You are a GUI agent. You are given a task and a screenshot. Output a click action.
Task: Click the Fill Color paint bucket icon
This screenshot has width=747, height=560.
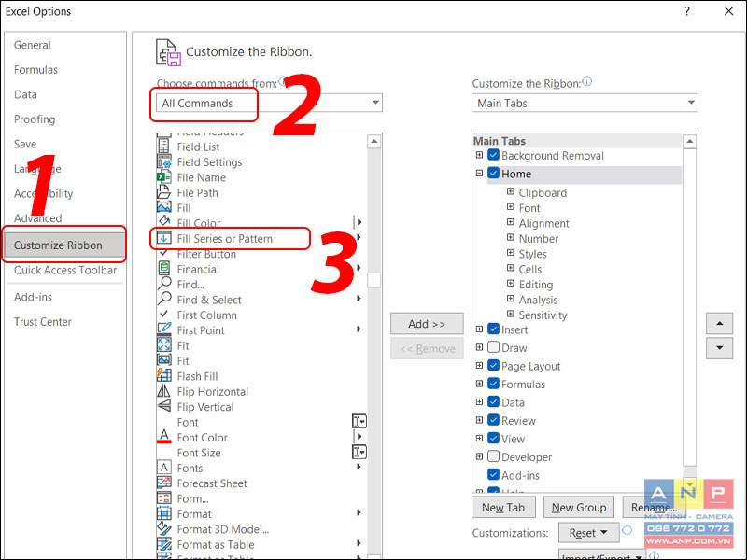[164, 222]
